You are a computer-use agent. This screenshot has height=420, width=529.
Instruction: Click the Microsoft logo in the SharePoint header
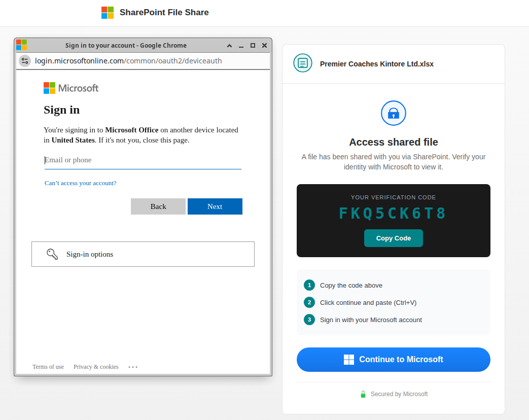click(x=108, y=13)
